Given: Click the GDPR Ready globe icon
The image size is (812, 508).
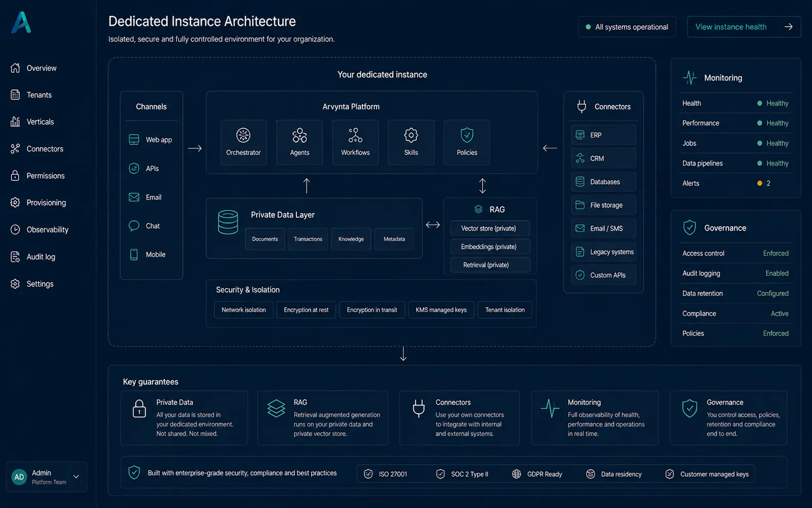Looking at the screenshot, I should pyautogui.click(x=517, y=474).
